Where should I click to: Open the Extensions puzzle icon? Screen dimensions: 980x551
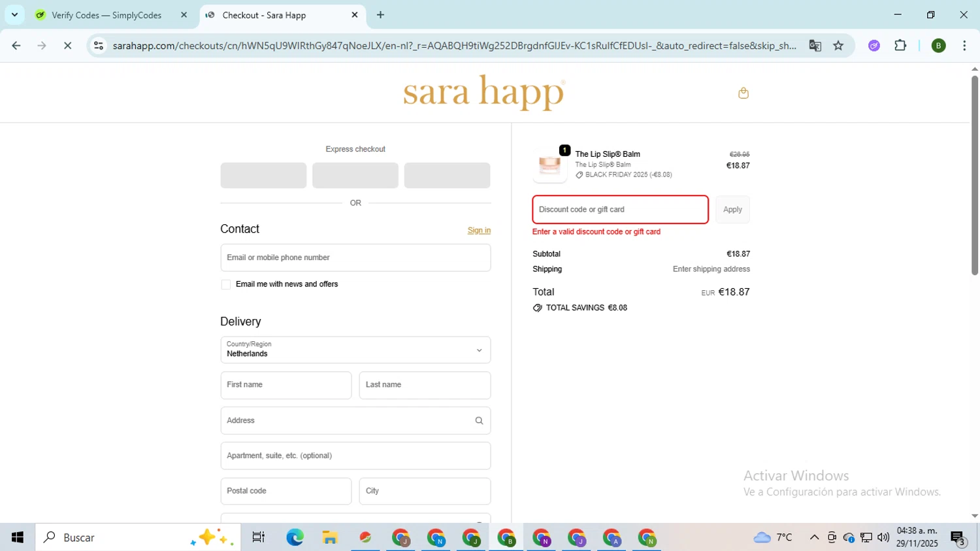click(x=900, y=46)
